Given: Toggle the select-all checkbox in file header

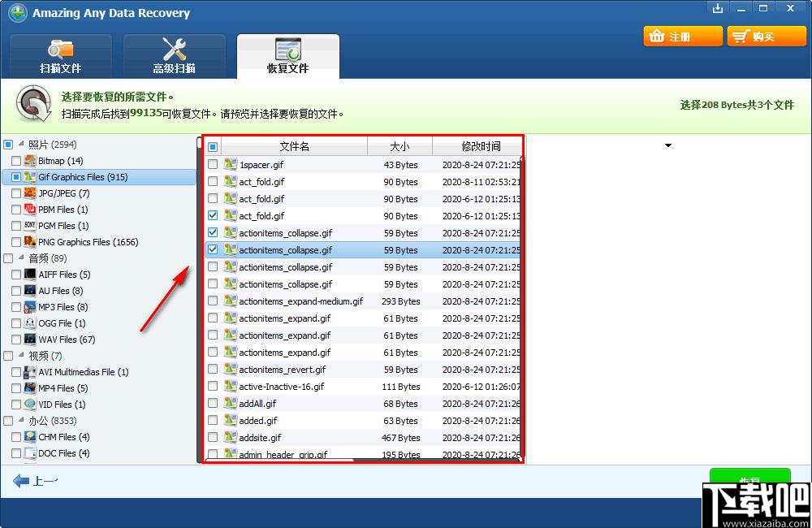Looking at the screenshot, I should coord(213,147).
